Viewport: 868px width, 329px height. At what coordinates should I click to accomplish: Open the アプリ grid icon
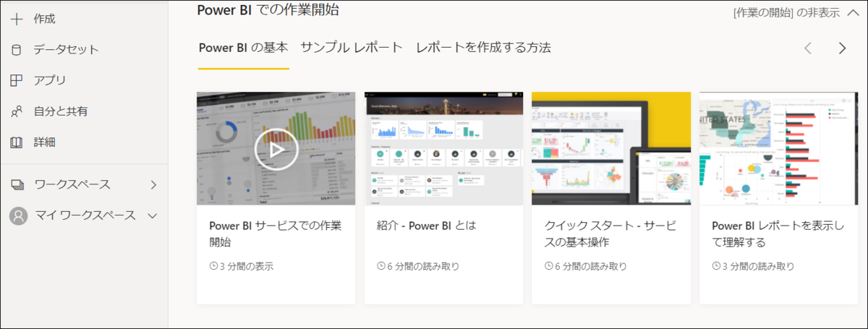pos(17,80)
